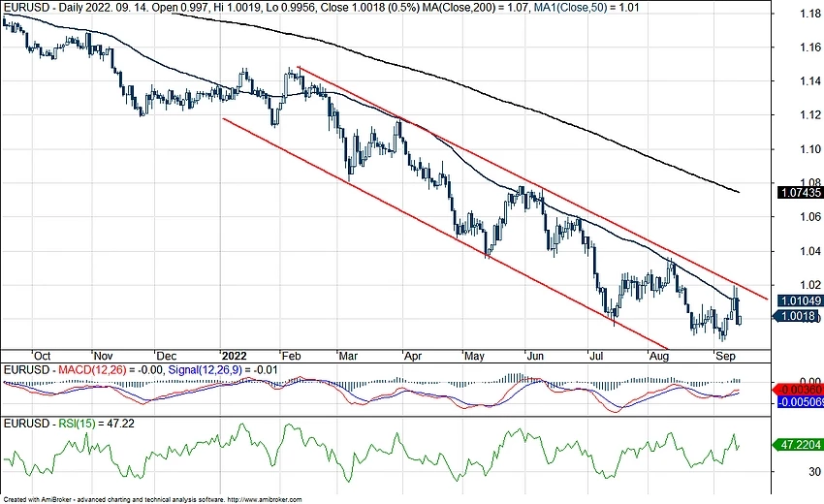This screenshot has height=504, width=824.
Task: Click the 30 level on RSI axis
Action: coord(790,473)
